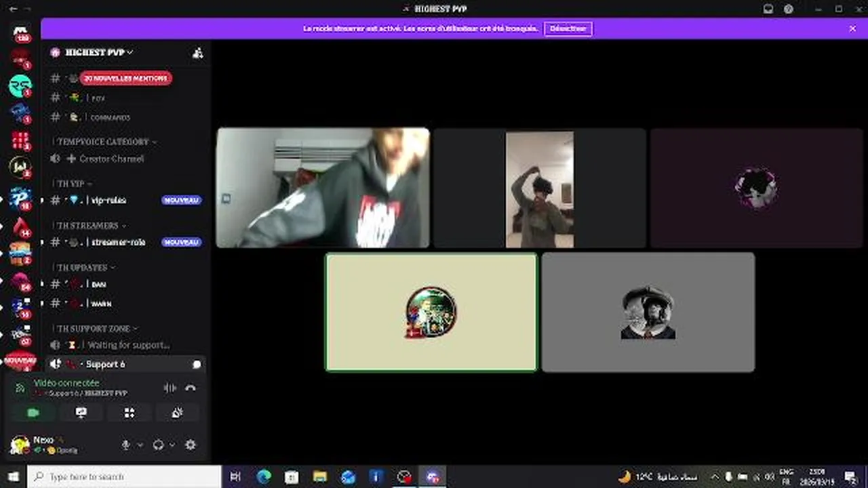The height and width of the screenshot is (488, 868).
Task: Launch Microsoft Edge from the taskbar
Action: pos(264,476)
